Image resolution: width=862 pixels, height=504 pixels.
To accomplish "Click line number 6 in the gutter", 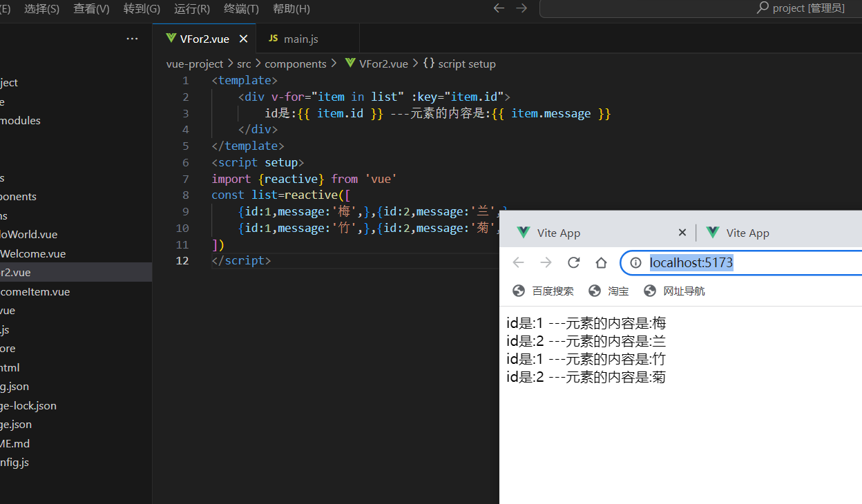I will coord(185,162).
